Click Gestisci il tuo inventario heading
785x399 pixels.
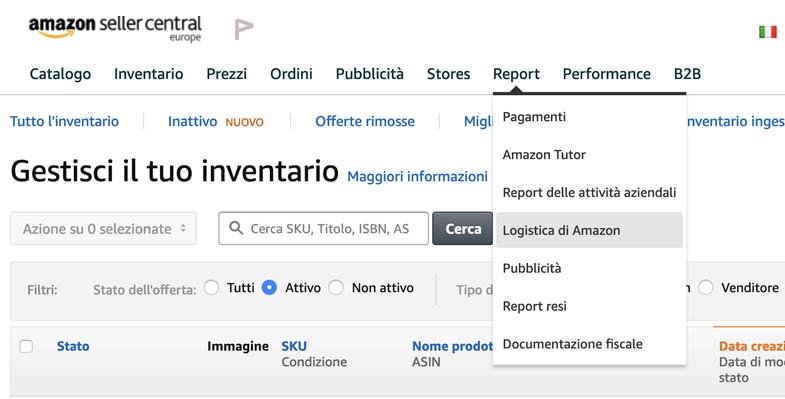[175, 171]
